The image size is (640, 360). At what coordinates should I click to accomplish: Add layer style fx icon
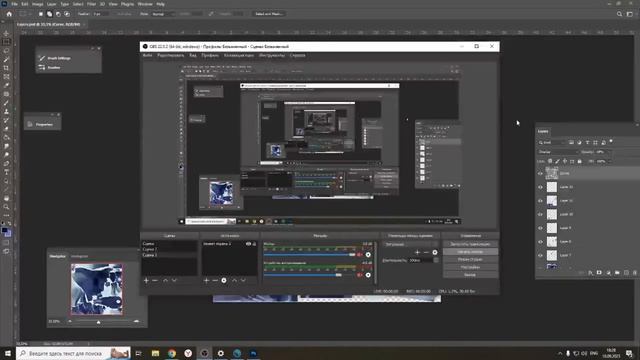590,273
